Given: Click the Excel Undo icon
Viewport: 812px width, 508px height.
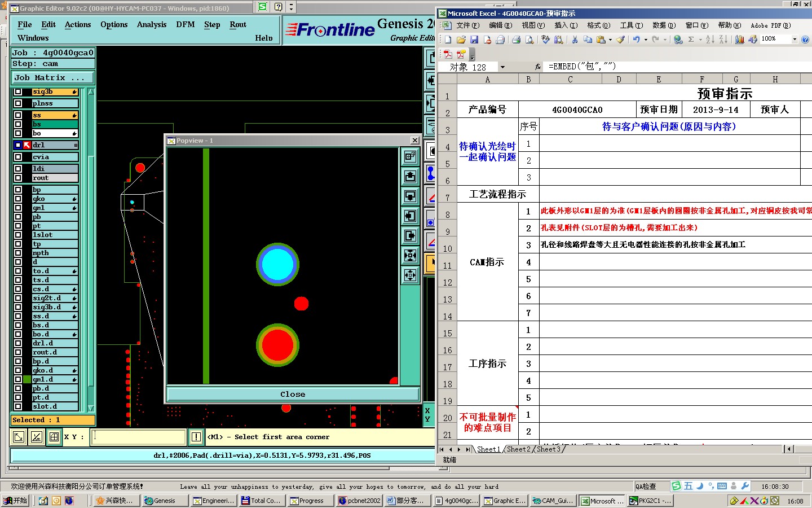Looking at the screenshot, I should (x=637, y=40).
